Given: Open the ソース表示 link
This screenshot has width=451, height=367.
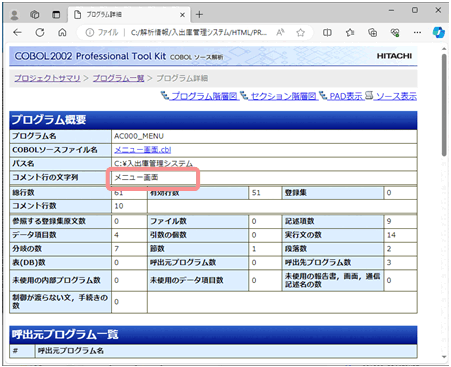Looking at the screenshot, I should tap(396, 96).
